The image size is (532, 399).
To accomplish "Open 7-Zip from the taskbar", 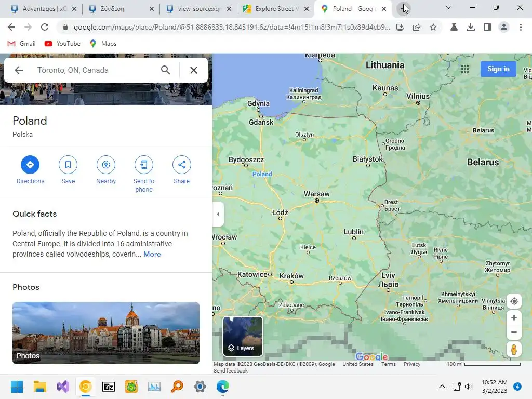I will (x=109, y=387).
